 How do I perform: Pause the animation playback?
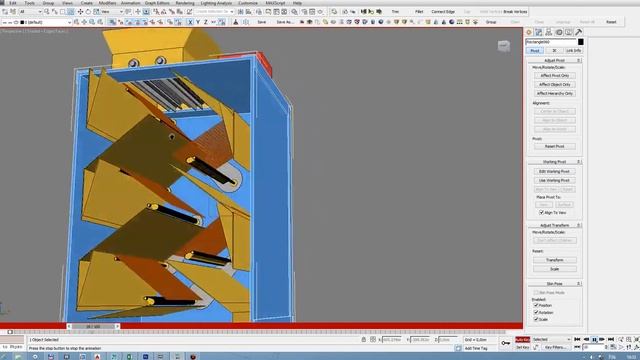point(594,340)
